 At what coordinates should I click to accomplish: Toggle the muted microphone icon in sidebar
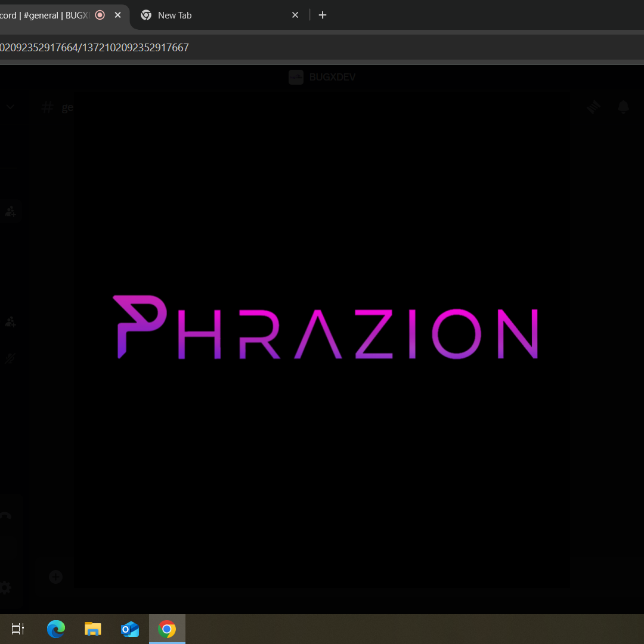(x=10, y=358)
